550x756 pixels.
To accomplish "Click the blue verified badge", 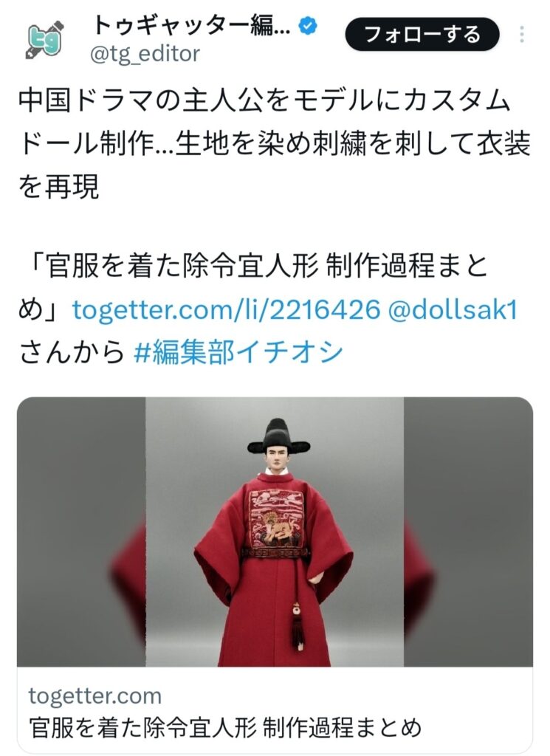I will coord(308,26).
